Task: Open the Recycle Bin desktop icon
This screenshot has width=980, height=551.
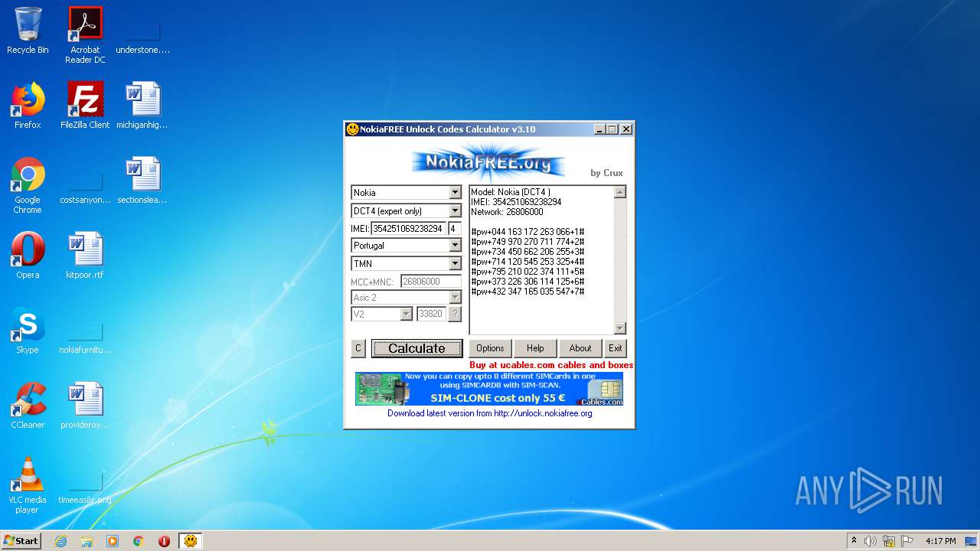Action: pos(28,31)
